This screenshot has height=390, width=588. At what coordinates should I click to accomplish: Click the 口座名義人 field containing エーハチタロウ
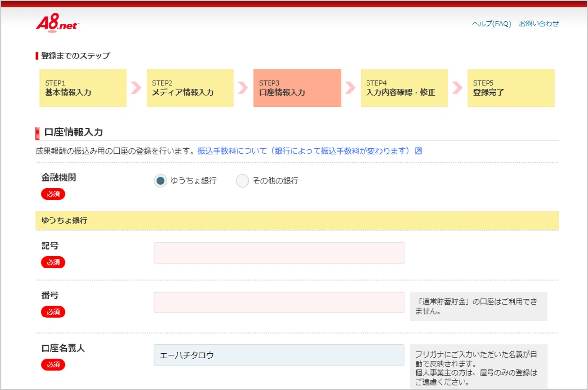pos(279,355)
